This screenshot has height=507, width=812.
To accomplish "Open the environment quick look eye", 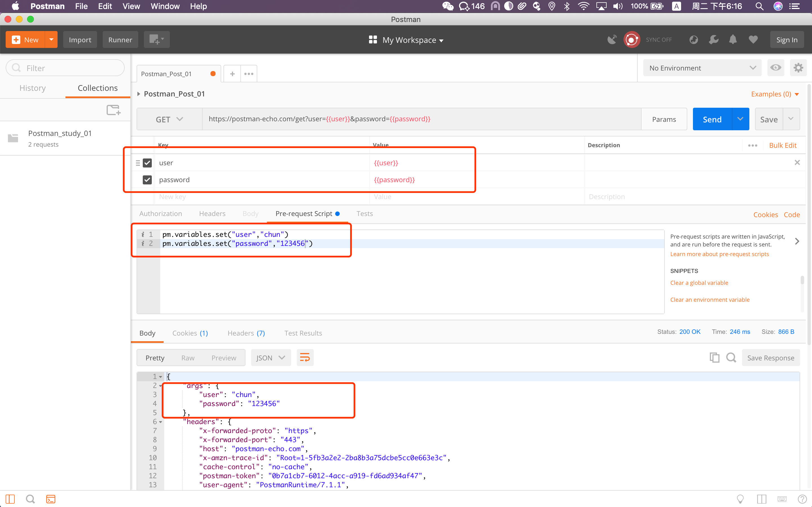I will tap(775, 68).
